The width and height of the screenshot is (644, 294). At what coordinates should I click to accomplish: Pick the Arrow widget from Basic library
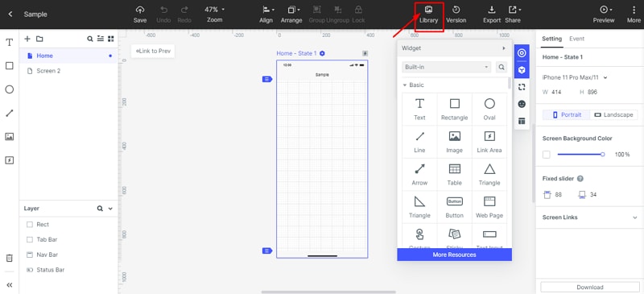(419, 174)
